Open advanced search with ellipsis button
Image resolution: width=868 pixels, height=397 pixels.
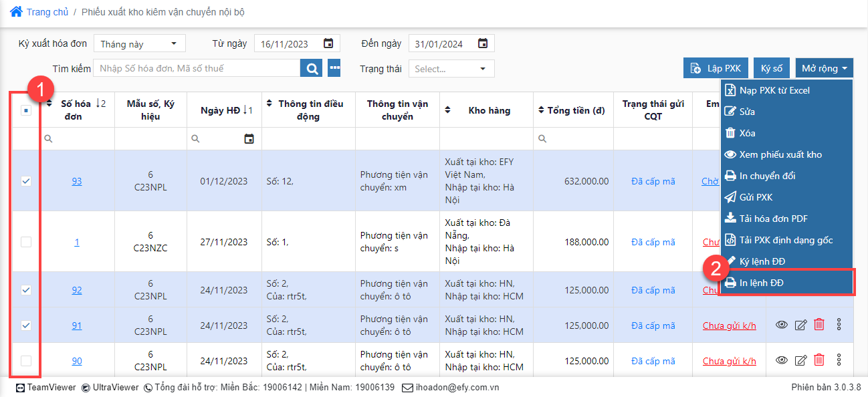coord(334,68)
